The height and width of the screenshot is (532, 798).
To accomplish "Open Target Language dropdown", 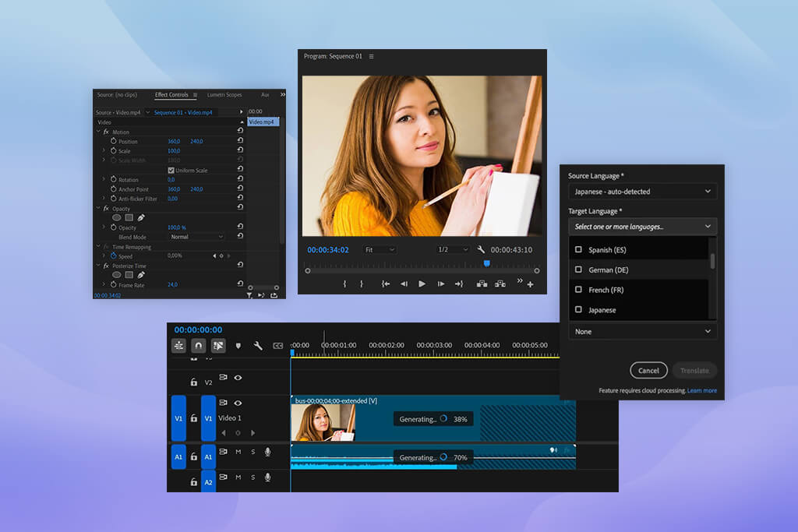I will pyautogui.click(x=642, y=227).
